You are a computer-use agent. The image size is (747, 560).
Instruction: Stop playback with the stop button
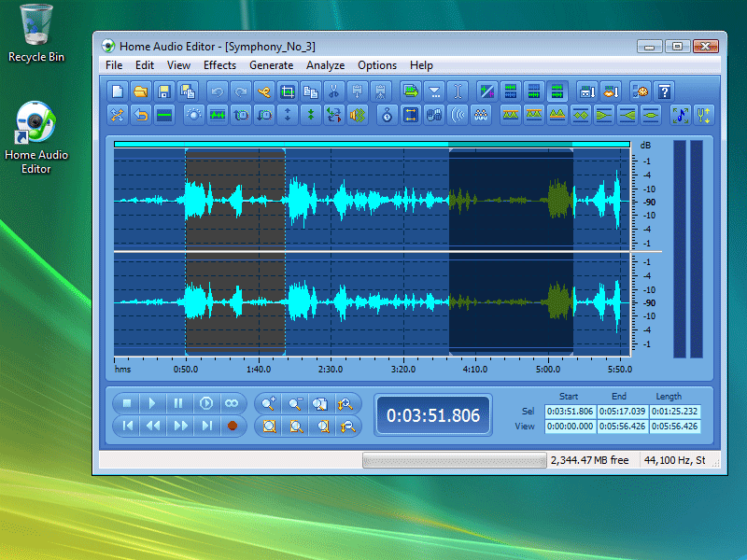[127, 403]
